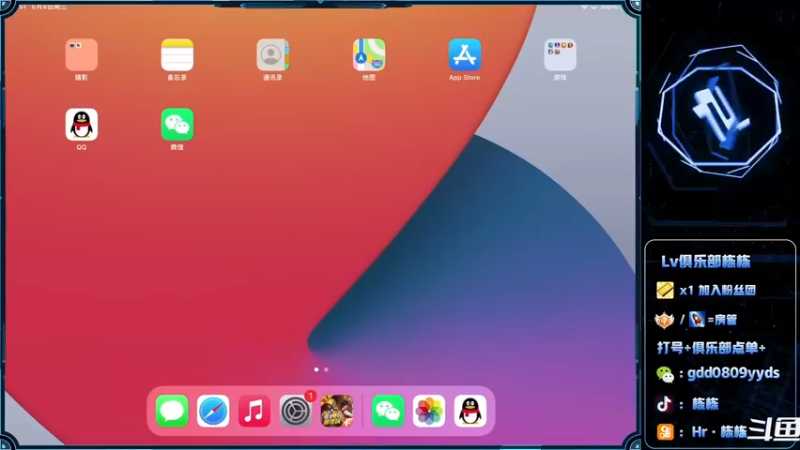Click the '=房管' text
The image size is (800, 450).
722,320
